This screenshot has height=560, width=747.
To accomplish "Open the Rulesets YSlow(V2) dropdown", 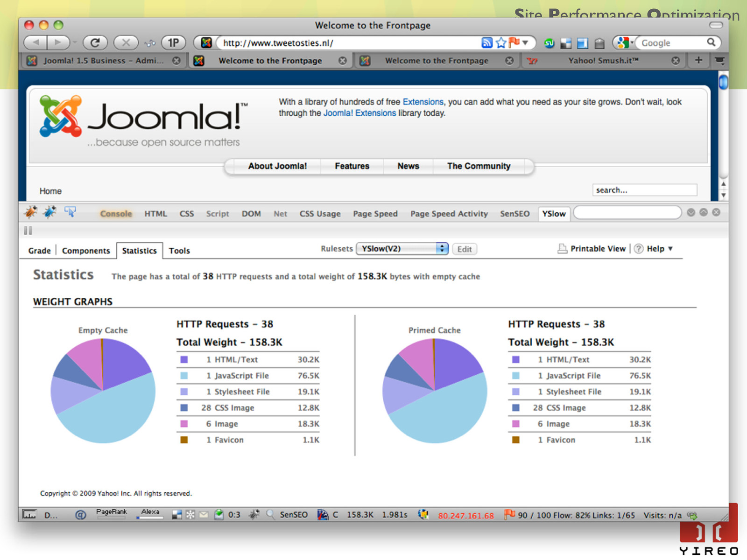I will pos(402,249).
